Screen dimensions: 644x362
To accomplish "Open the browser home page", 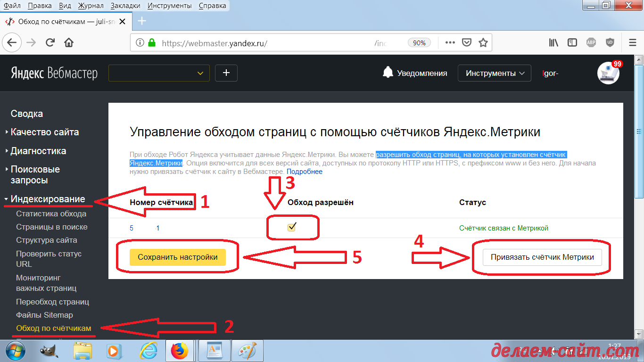I will (x=69, y=42).
